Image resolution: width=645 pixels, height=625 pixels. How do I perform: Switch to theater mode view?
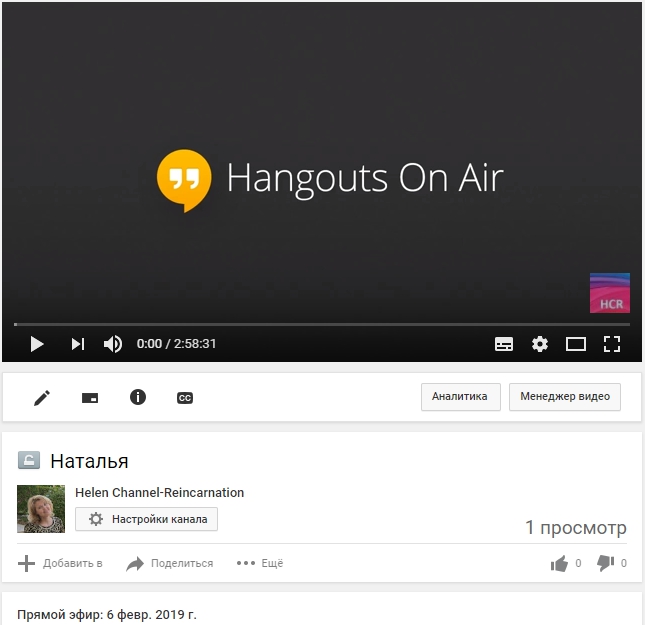click(576, 344)
